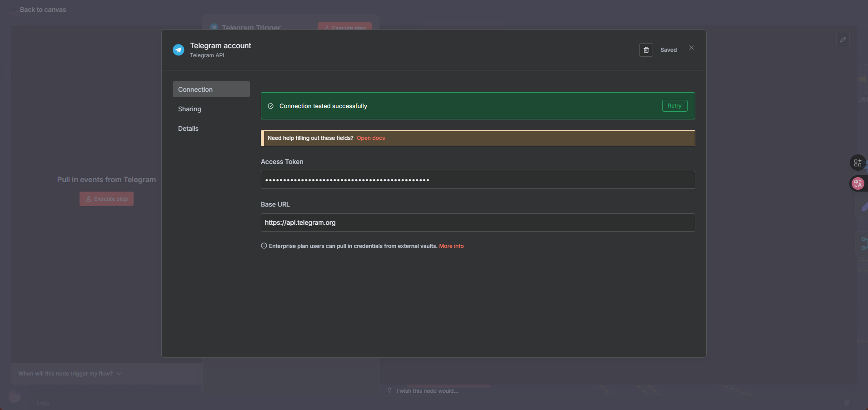Image resolution: width=868 pixels, height=410 pixels.
Task: Open docs link for field help
Action: click(370, 138)
